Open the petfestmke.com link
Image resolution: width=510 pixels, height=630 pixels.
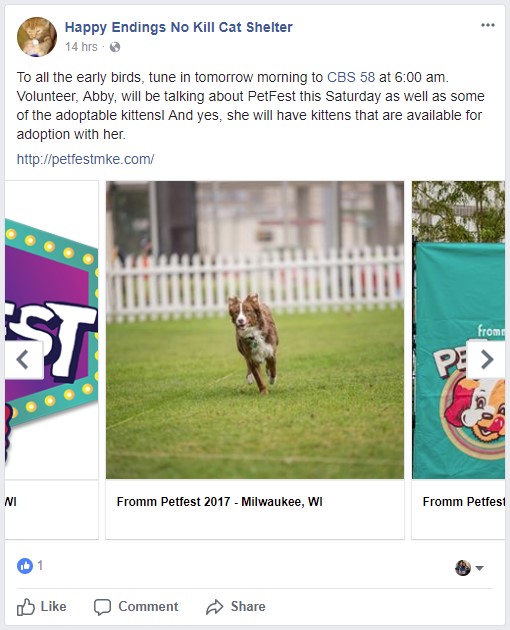point(85,160)
